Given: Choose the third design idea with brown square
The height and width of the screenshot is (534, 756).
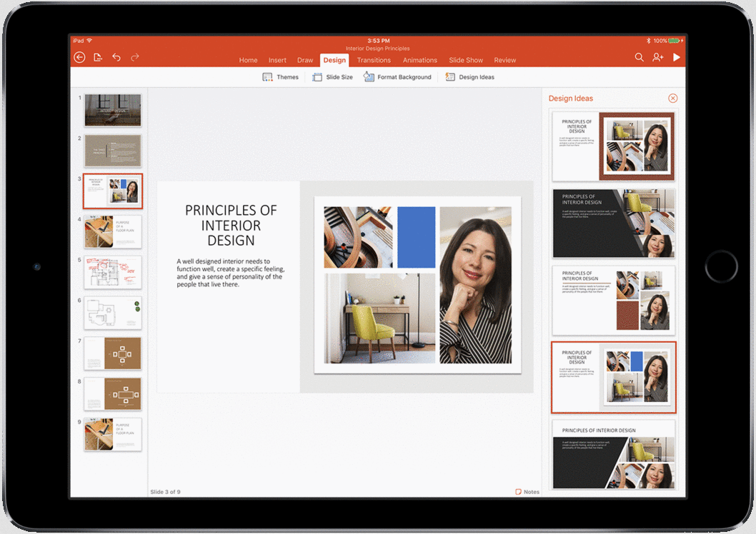Looking at the screenshot, I should (x=613, y=301).
